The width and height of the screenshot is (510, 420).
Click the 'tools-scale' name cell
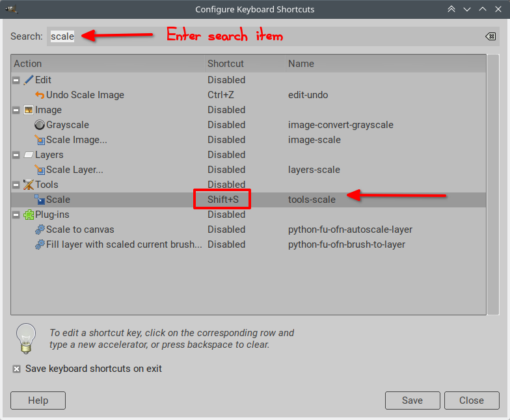pyautogui.click(x=312, y=200)
